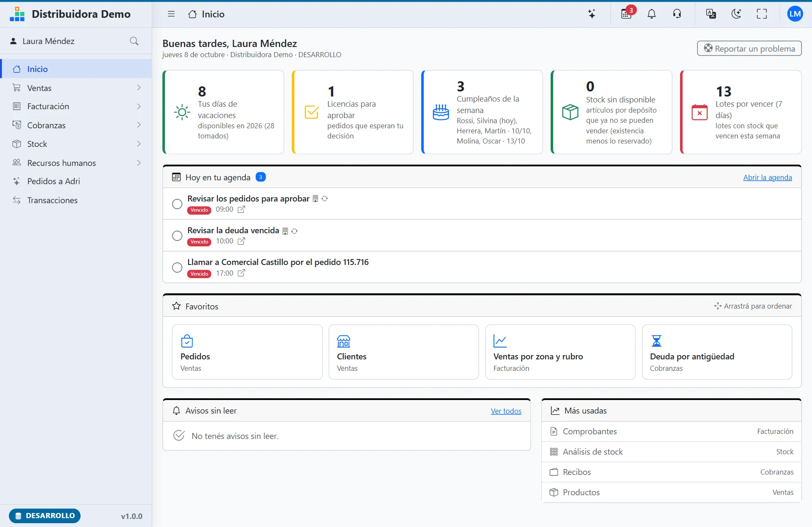Open the Pedidos favorite card

247,352
